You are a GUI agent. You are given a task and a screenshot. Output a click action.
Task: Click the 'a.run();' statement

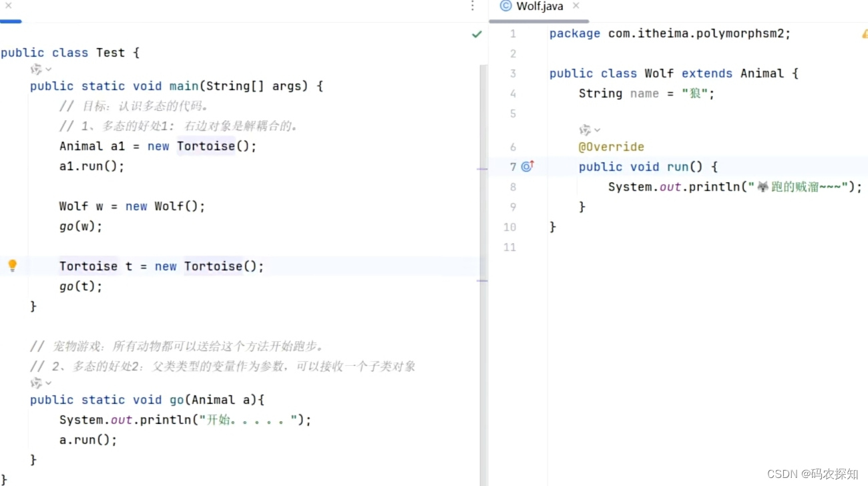click(88, 440)
